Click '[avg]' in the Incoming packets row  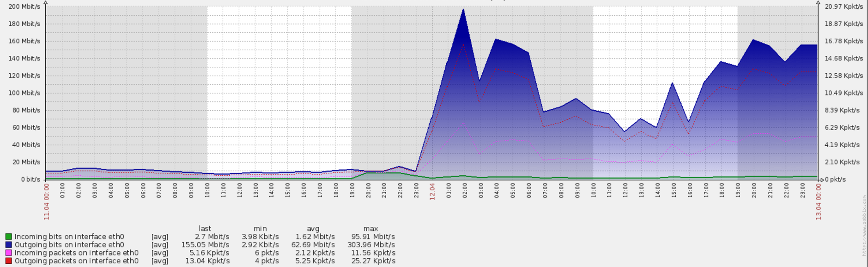[x=160, y=253]
